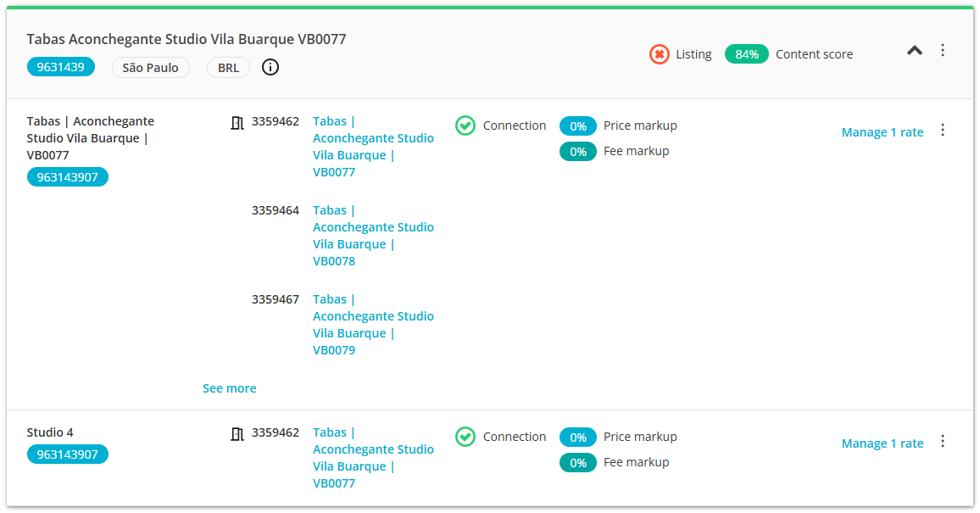Open the first Tabas VB0077 listing link
This screenshot has height=513, width=980.
(x=373, y=147)
